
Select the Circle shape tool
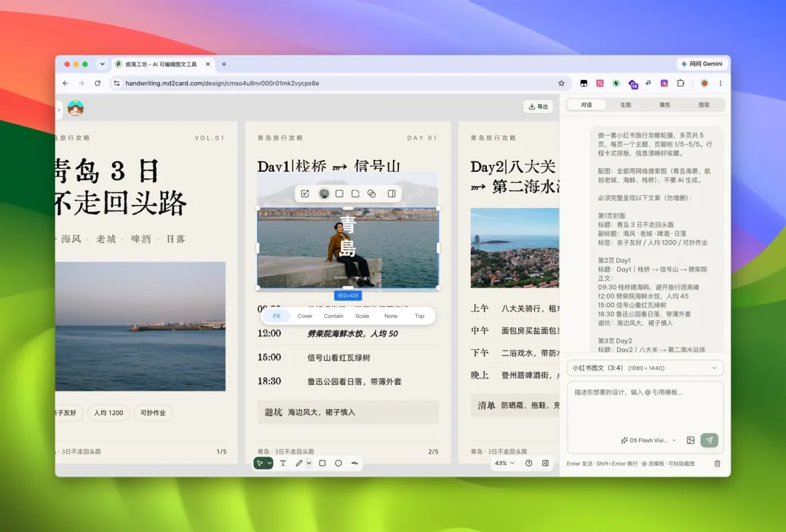click(x=338, y=464)
